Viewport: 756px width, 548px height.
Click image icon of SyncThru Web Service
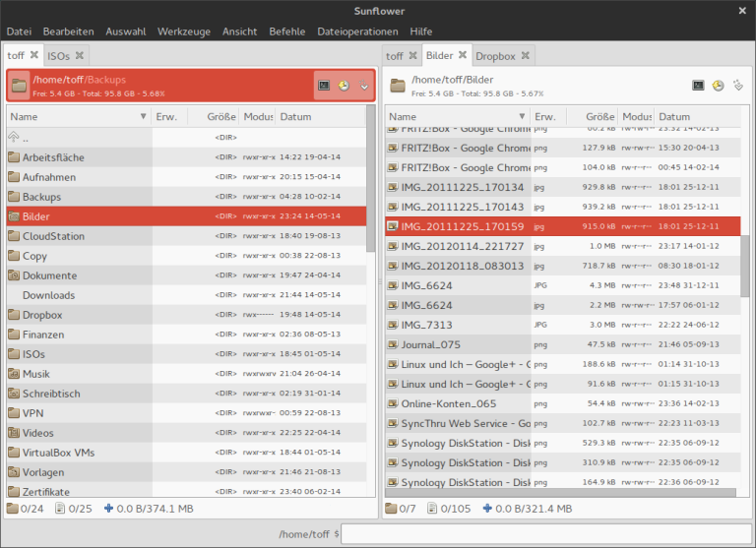[x=393, y=423]
